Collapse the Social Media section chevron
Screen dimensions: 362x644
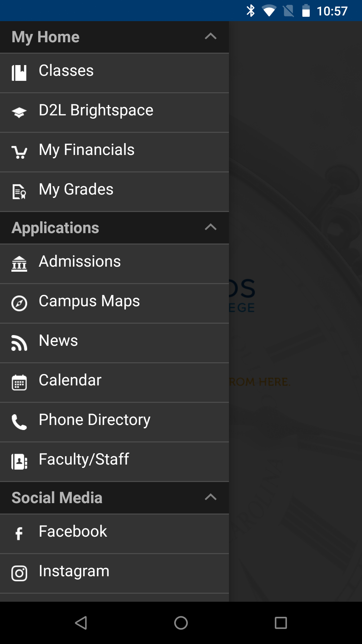pyautogui.click(x=210, y=497)
